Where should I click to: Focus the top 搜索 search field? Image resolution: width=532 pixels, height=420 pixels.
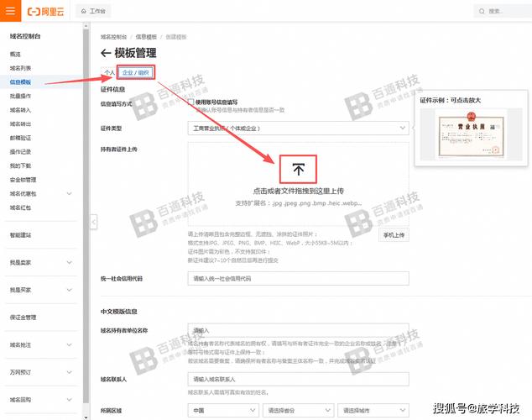click(505, 11)
